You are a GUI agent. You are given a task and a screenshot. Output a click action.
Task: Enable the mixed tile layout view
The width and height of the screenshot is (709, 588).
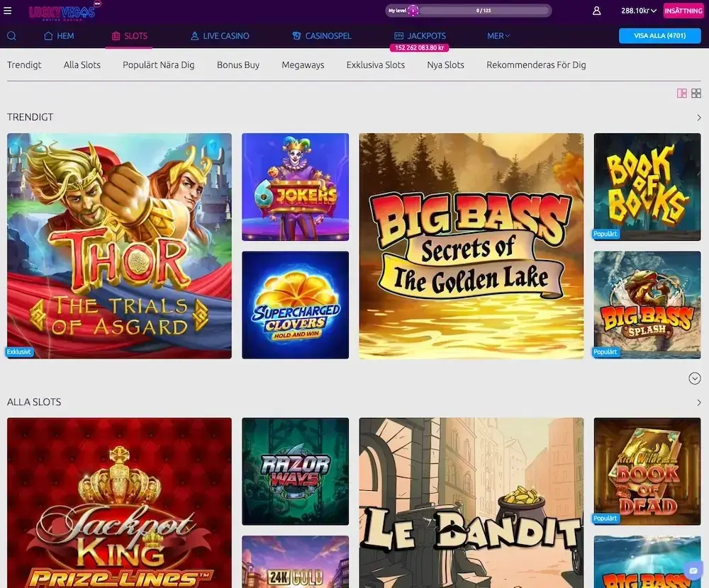(681, 93)
